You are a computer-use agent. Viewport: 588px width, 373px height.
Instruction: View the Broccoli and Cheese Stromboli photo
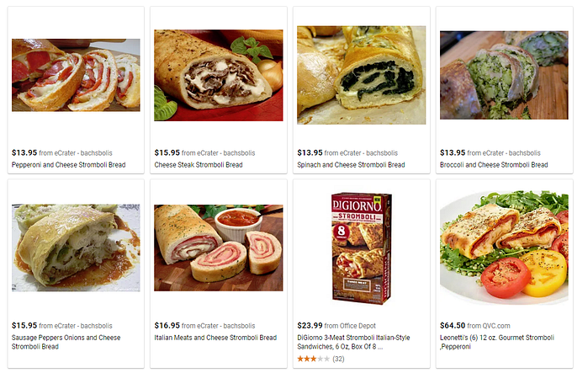coord(504,75)
